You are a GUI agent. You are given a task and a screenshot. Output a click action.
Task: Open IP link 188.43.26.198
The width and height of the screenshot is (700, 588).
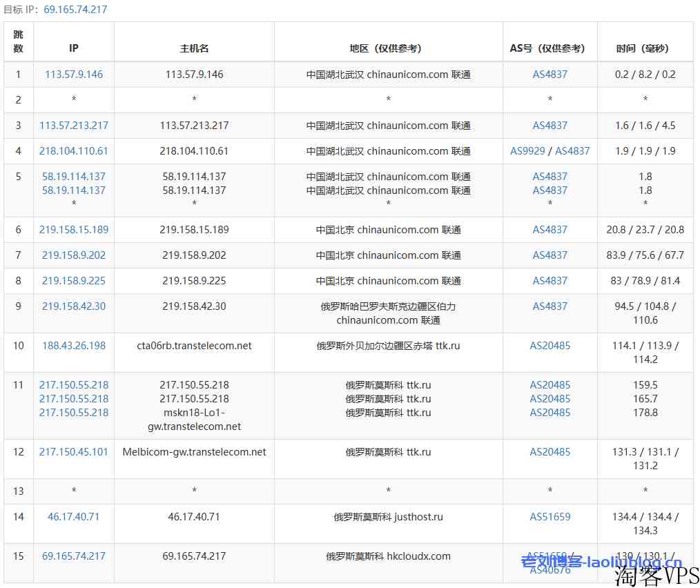(74, 346)
